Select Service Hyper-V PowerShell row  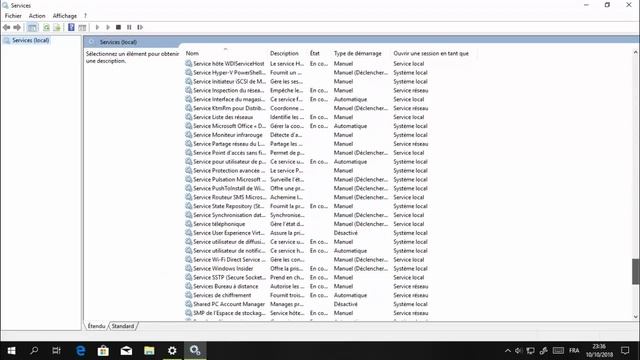click(x=306, y=73)
